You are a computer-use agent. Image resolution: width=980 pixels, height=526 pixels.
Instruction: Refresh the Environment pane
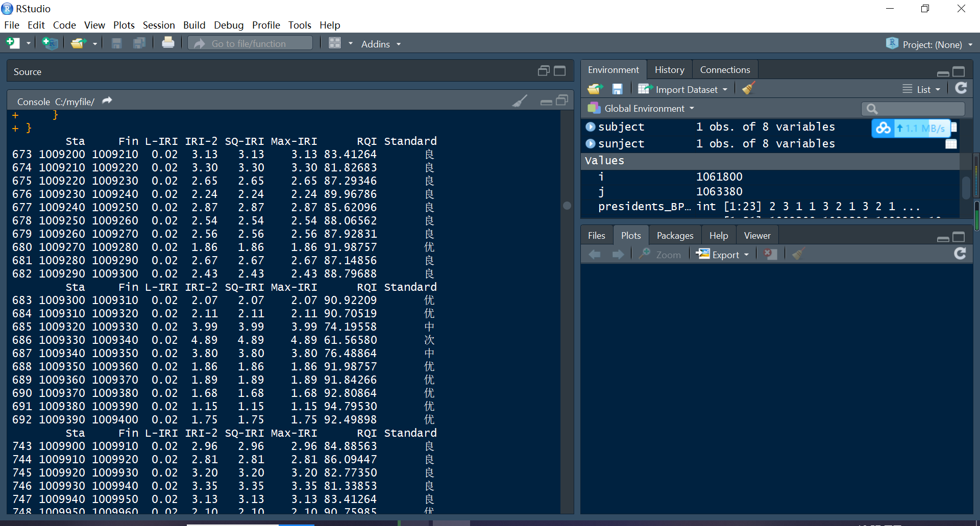pos(961,89)
